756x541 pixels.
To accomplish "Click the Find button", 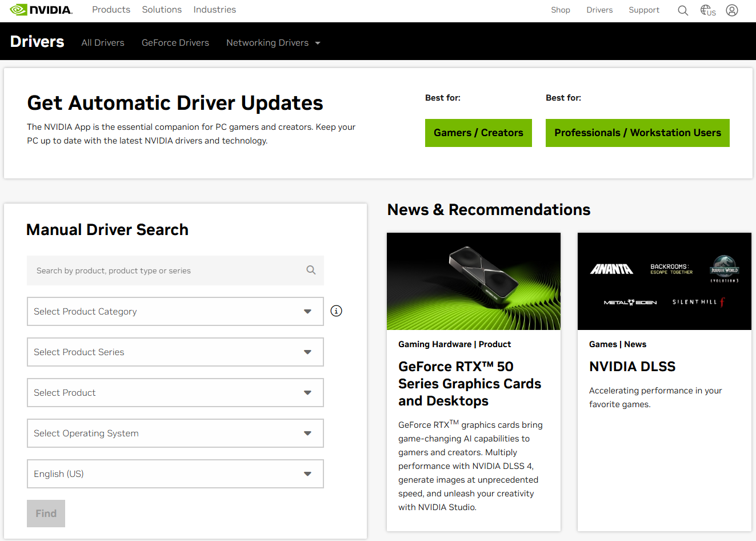I will [46, 514].
